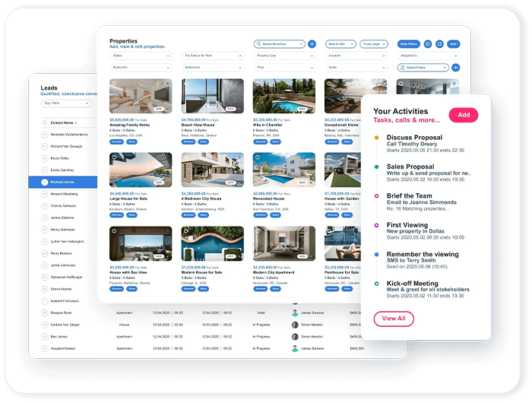Click Dwayne Rock avatar circle in Leads
This screenshot has height=403, width=532.
click(x=44, y=313)
